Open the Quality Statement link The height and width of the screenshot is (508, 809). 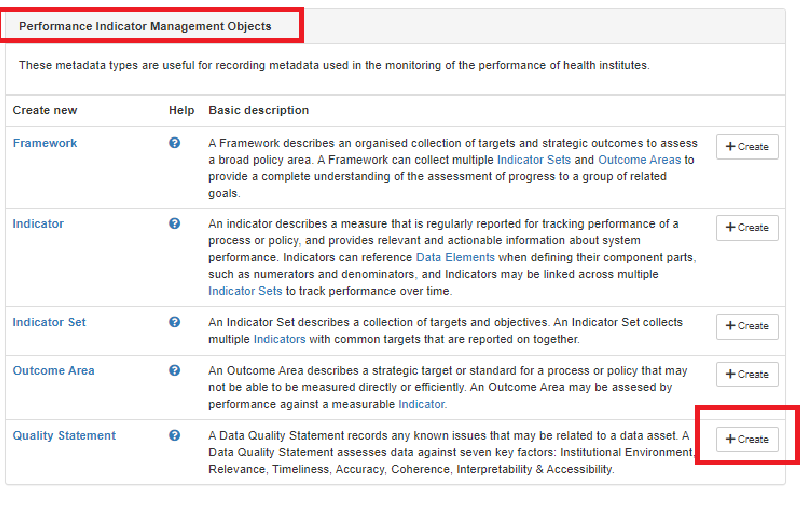[x=64, y=436]
